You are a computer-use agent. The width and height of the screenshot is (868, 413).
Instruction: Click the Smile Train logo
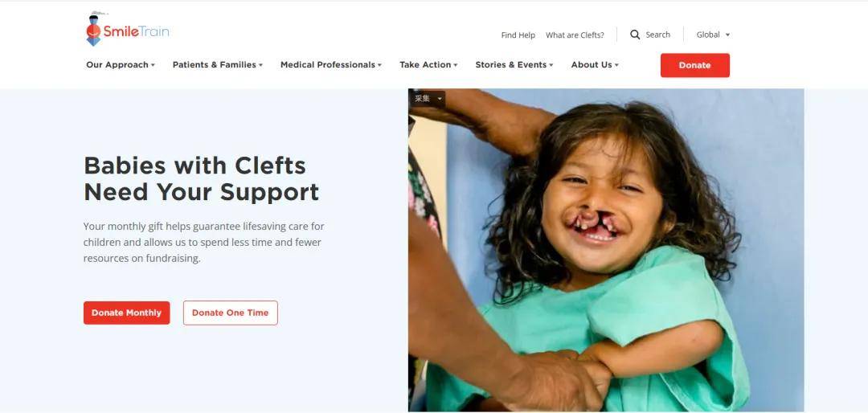pos(128,30)
